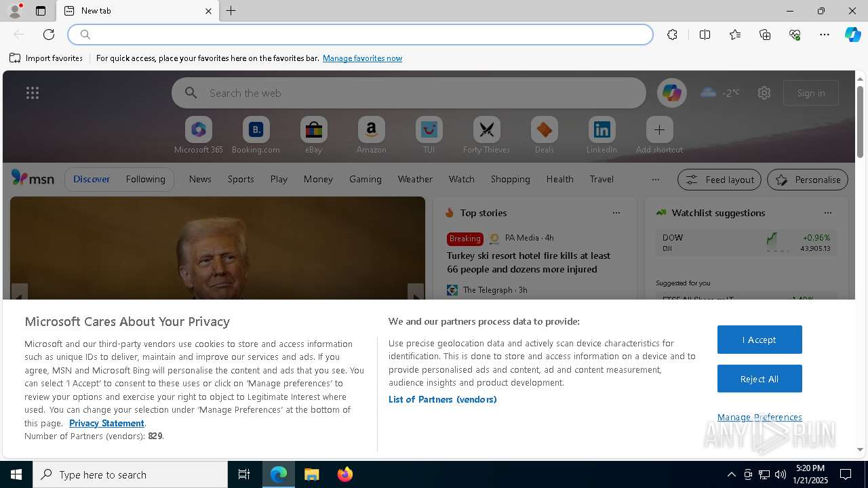
Task: Open the TUI shortcut
Action: [429, 135]
